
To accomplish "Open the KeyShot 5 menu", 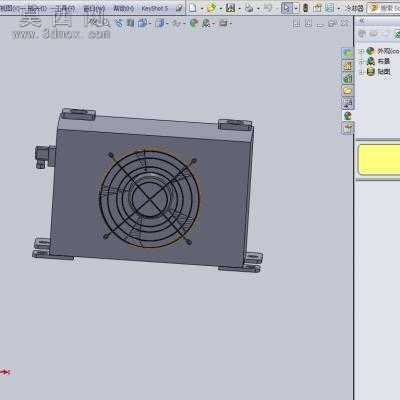I will (x=155, y=8).
